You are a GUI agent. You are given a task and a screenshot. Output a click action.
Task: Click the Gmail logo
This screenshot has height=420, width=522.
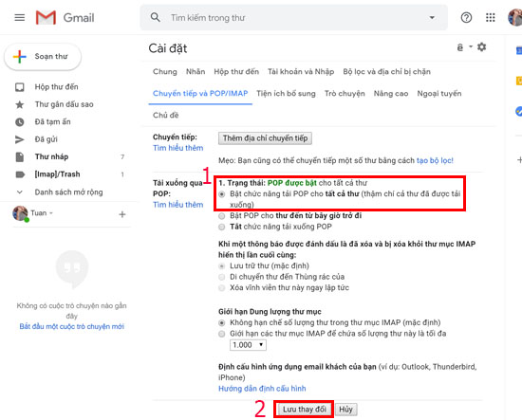[x=65, y=17]
